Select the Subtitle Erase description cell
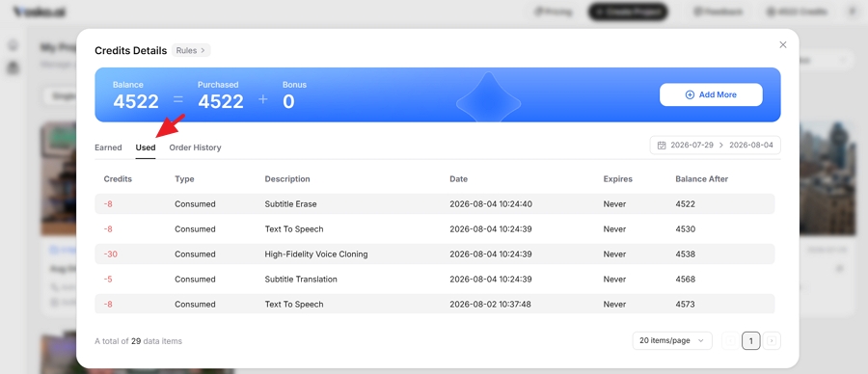868x374 pixels. [290, 204]
